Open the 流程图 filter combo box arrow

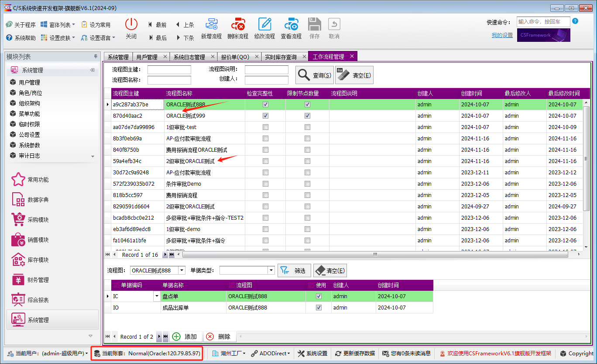point(182,271)
